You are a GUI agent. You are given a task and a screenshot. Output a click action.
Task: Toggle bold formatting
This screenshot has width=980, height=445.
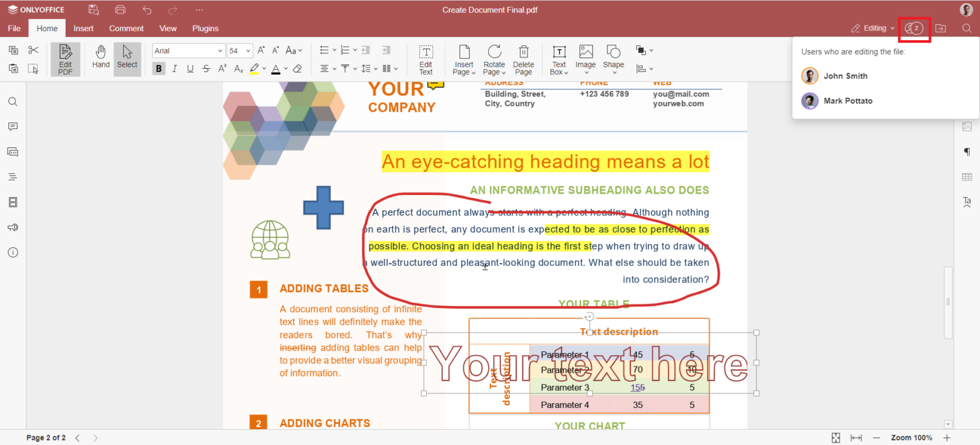pyautogui.click(x=158, y=68)
